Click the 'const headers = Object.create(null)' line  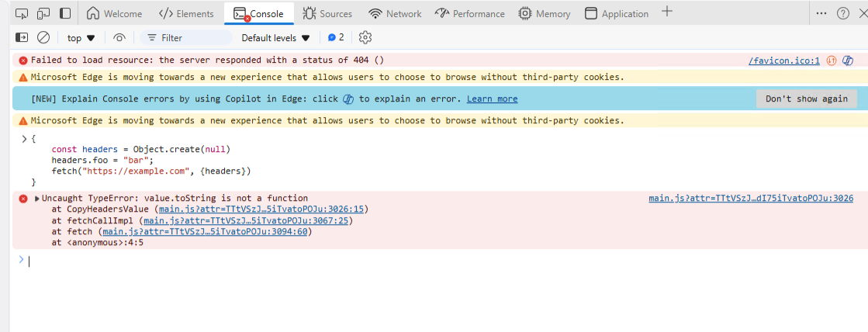(x=140, y=150)
